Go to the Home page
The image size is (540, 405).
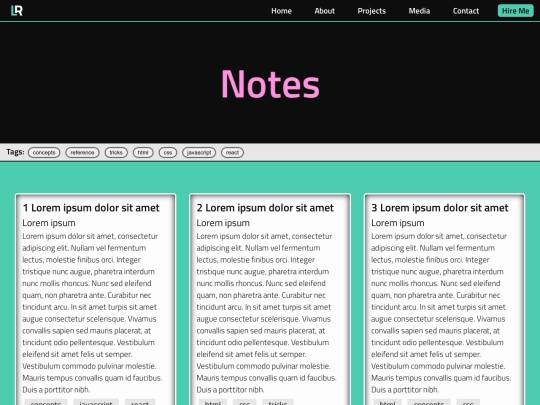tap(281, 11)
